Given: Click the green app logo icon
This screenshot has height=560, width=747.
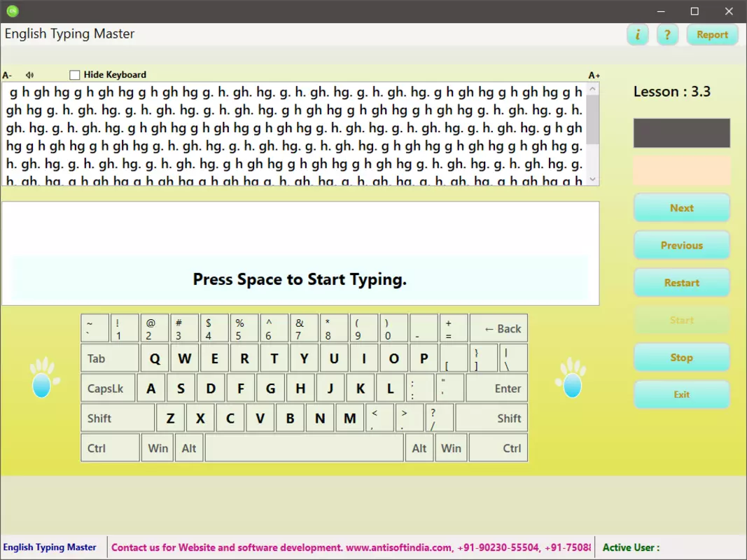Looking at the screenshot, I should tap(13, 11).
